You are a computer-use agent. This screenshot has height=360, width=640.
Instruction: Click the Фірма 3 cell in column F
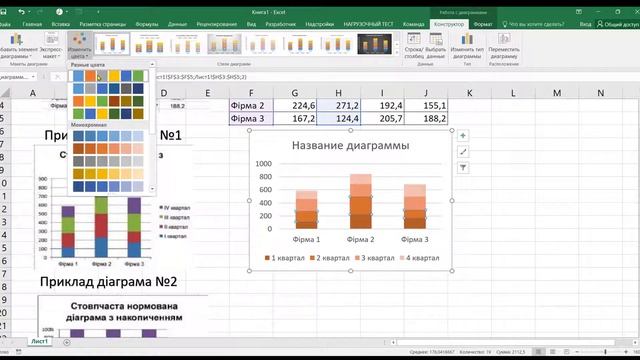pyautogui.click(x=251, y=119)
